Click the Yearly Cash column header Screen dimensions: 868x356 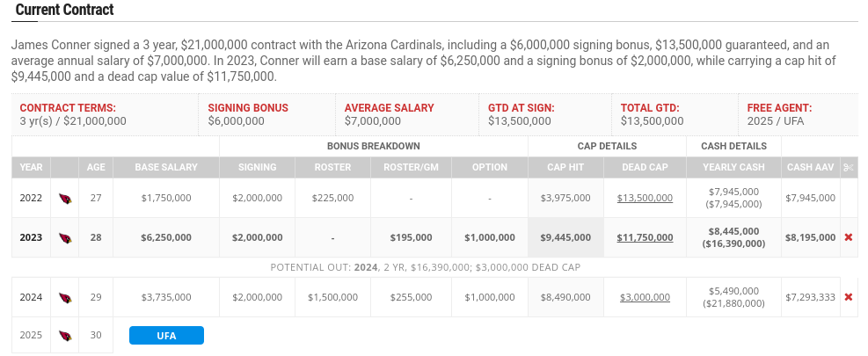[x=733, y=167]
